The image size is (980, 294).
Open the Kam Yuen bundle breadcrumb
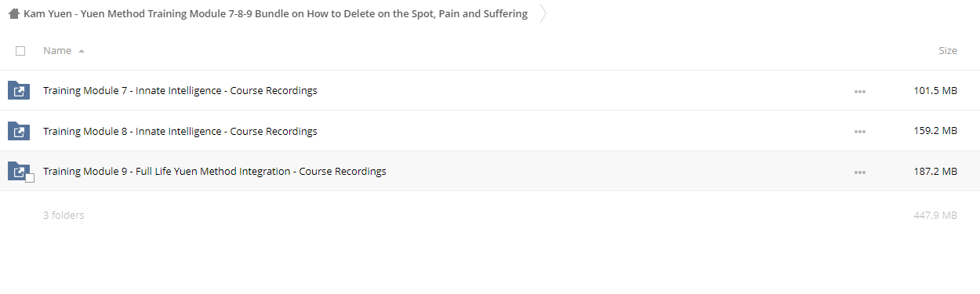275,14
